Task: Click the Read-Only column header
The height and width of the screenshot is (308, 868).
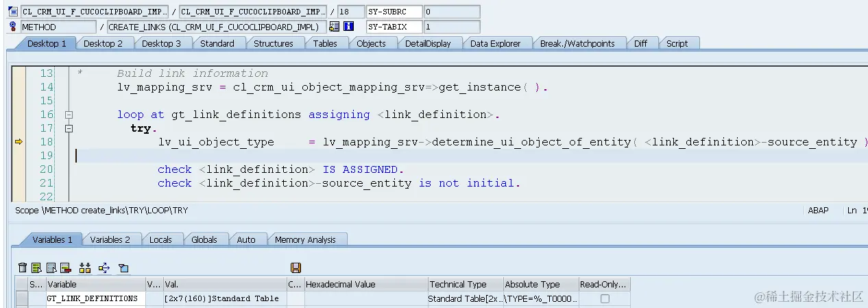Action: click(x=604, y=284)
